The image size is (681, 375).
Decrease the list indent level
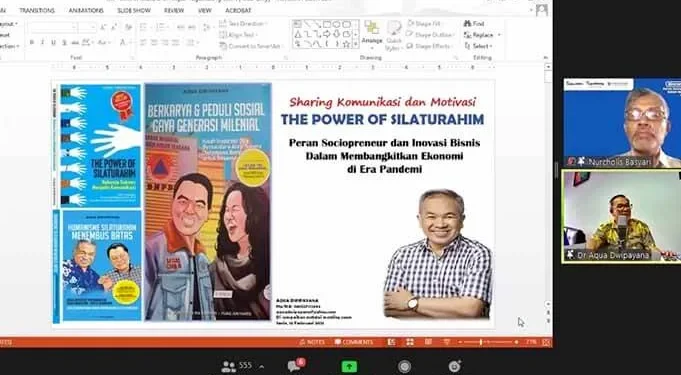tap(181, 27)
